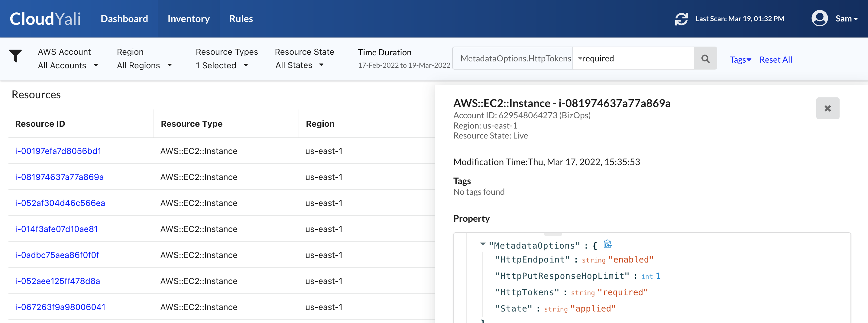Open resource i-00197efa7d8056bd1 details

(x=58, y=151)
